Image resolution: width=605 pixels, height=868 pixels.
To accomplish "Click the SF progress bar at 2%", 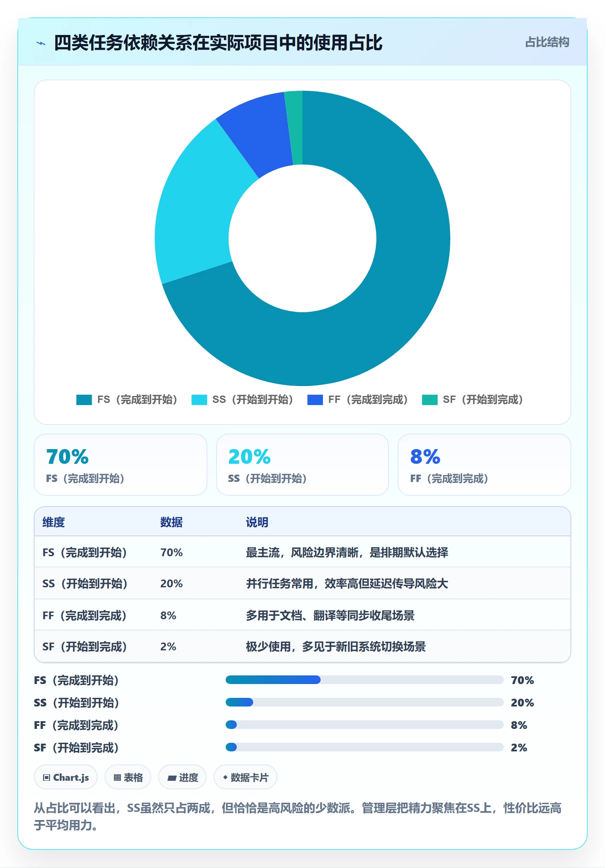I will pos(364,747).
